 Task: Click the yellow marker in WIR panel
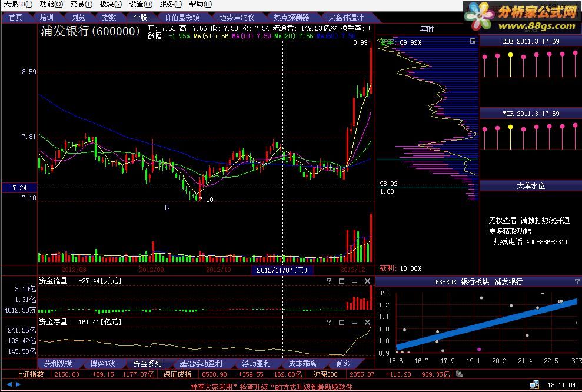coord(510,127)
